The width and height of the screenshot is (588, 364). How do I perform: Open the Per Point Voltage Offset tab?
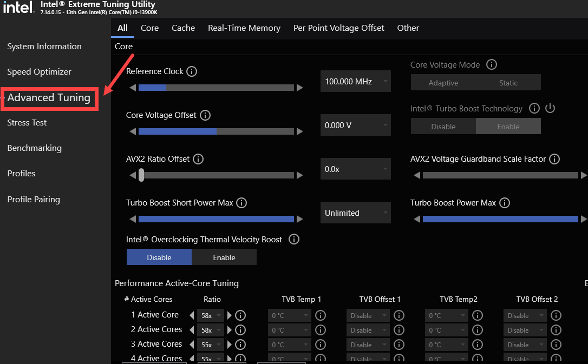(x=339, y=28)
